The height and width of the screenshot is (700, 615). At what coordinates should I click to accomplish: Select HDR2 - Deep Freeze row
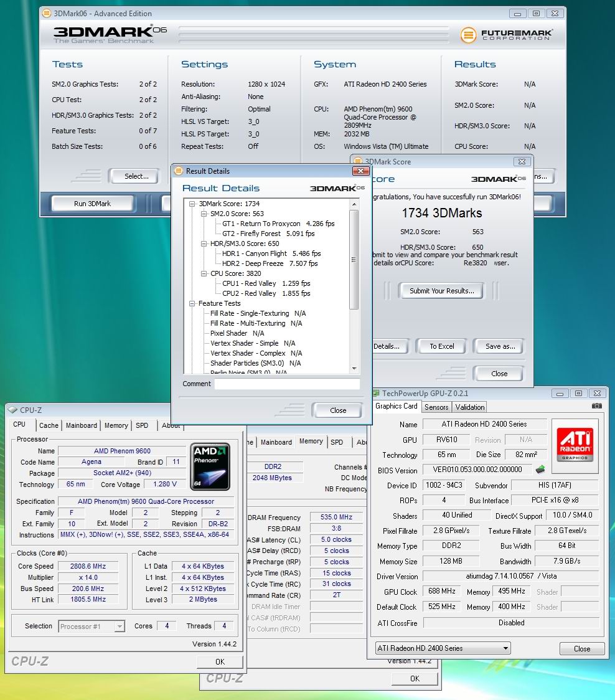point(270,263)
